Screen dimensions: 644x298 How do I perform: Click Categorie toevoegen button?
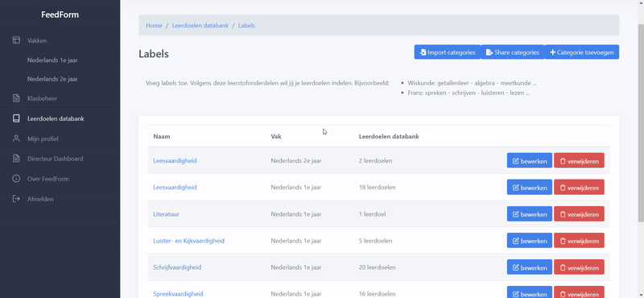click(x=581, y=52)
